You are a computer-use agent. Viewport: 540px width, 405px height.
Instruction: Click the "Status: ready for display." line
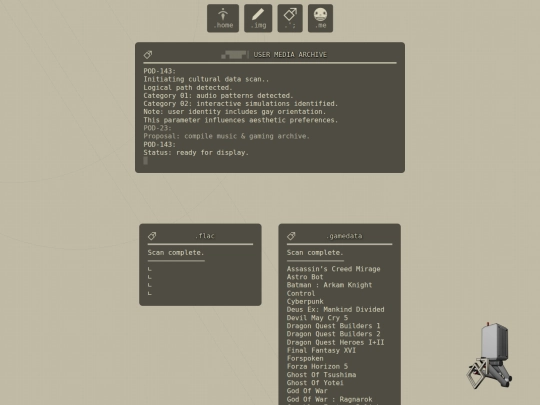click(196, 153)
